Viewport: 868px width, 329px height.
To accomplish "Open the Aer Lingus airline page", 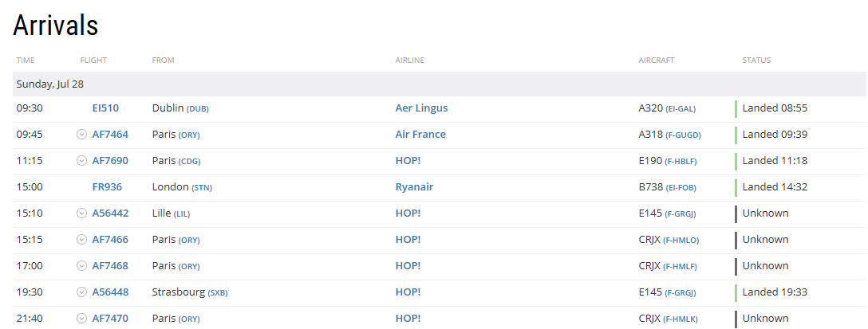I will click(x=421, y=108).
